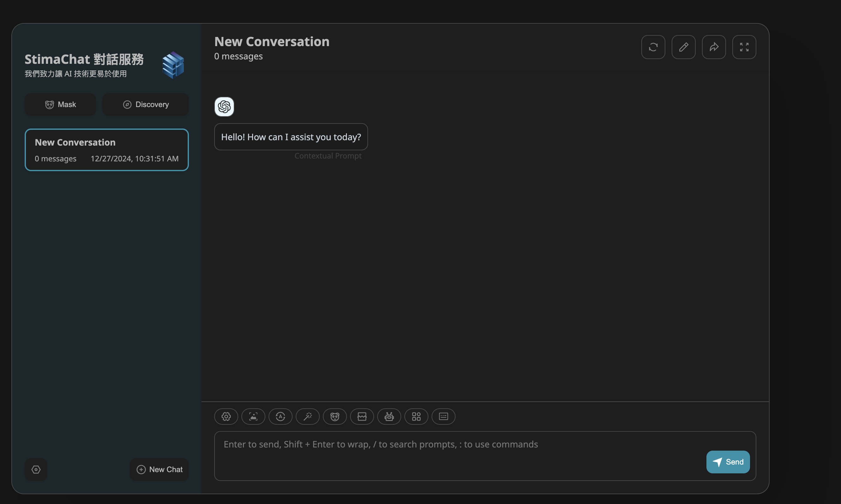Click the upload image icon

pos(253,417)
